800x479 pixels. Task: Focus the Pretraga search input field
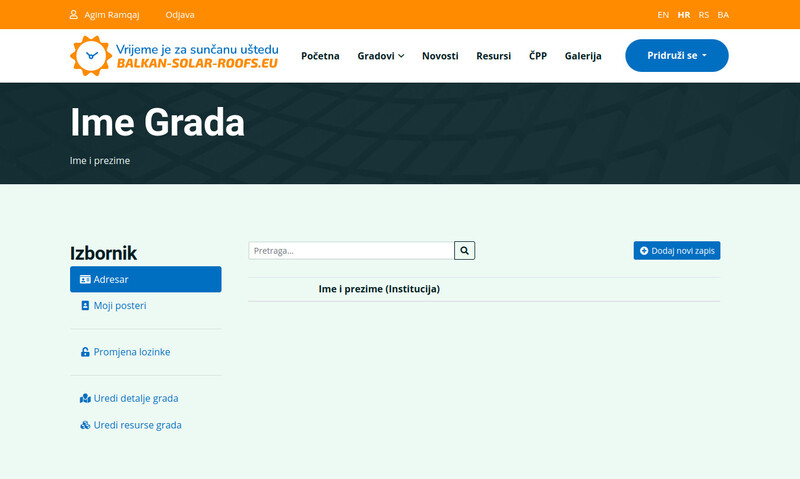tap(351, 251)
